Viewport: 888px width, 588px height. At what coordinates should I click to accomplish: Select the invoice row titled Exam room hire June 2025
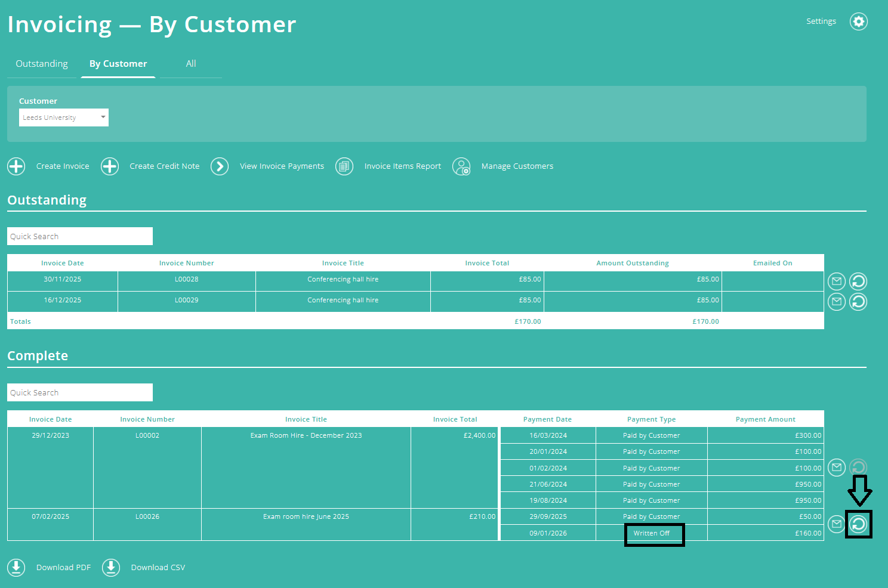point(306,516)
